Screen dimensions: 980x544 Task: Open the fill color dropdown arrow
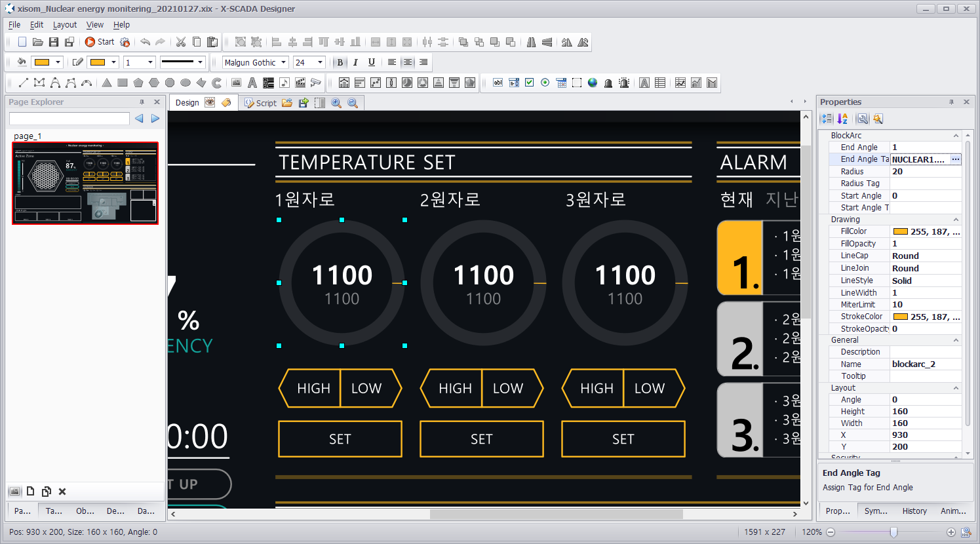[x=58, y=62]
